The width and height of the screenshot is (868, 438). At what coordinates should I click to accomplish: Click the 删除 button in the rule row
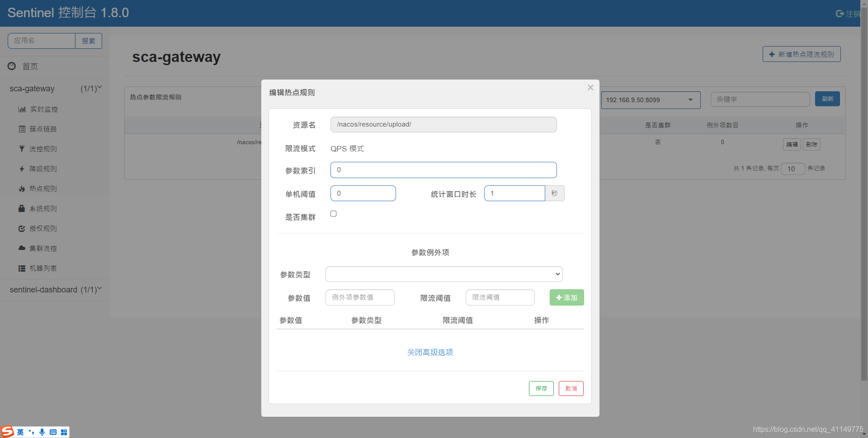(x=811, y=144)
